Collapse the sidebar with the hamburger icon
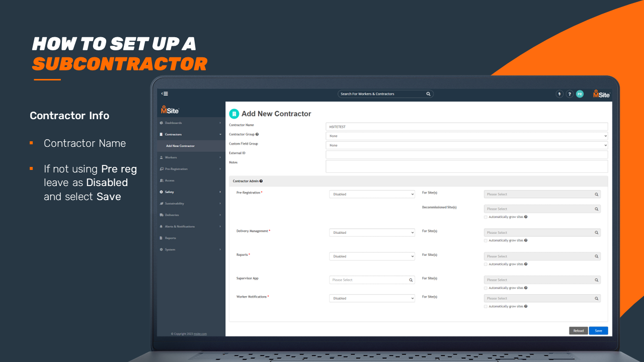644x362 pixels. tap(165, 94)
